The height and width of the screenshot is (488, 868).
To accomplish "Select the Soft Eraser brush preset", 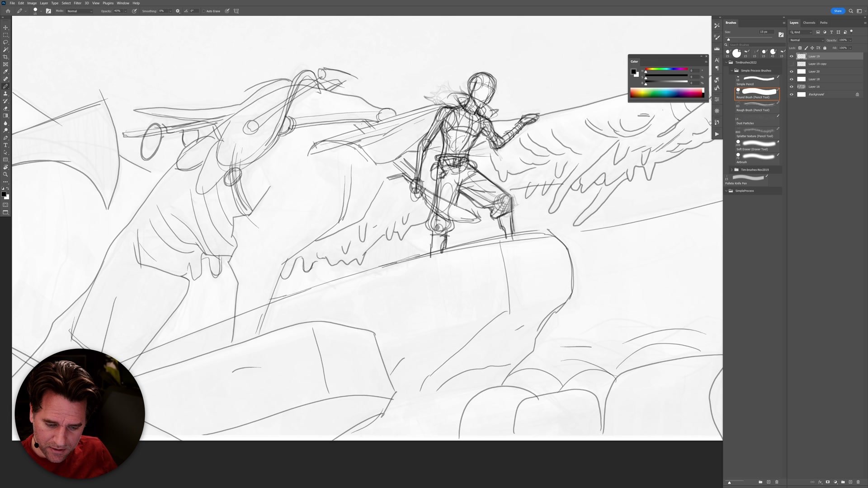I will pos(757,145).
